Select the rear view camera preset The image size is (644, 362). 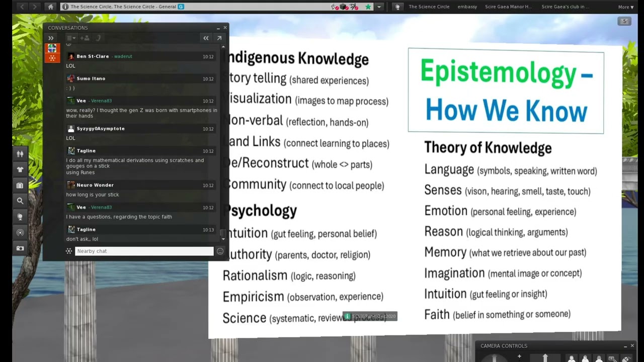pos(599,358)
